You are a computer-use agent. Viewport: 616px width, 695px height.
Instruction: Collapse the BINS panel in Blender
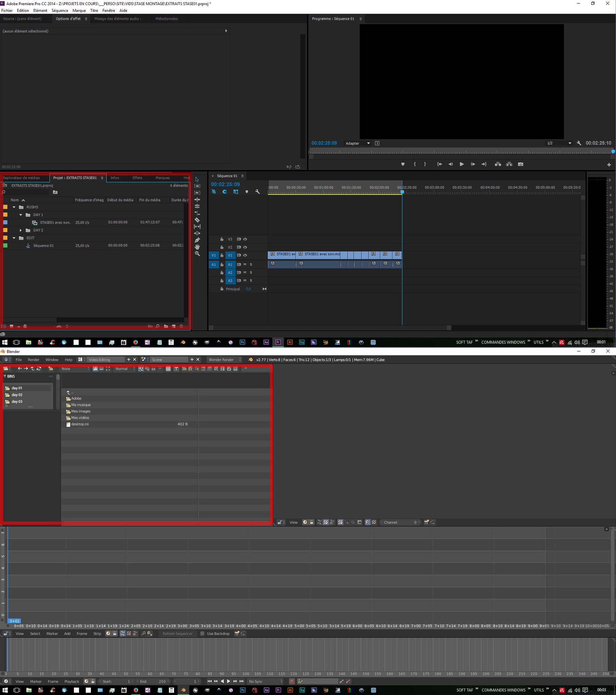5,376
